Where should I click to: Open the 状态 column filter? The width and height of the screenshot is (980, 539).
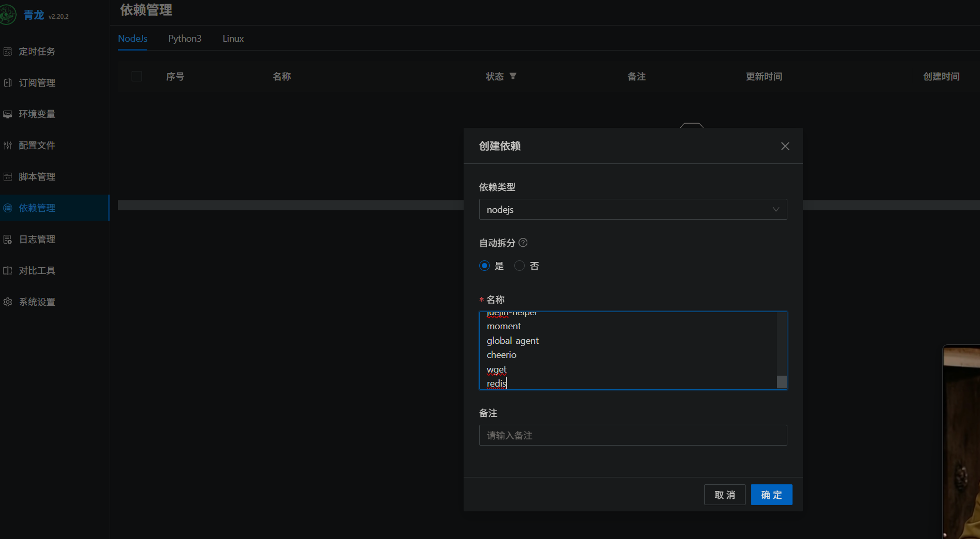click(x=513, y=76)
